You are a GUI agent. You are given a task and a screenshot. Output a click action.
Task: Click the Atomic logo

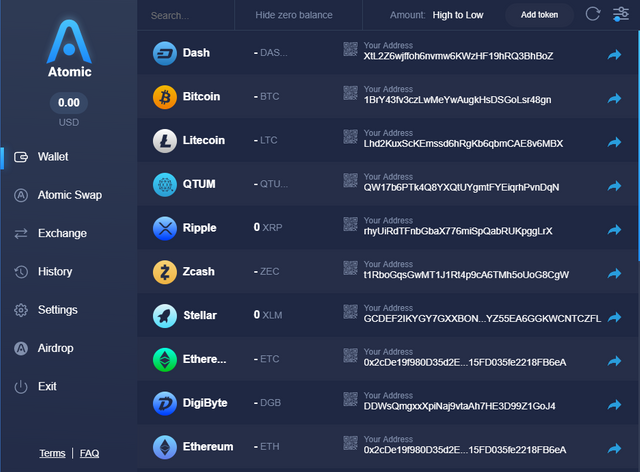[69, 48]
